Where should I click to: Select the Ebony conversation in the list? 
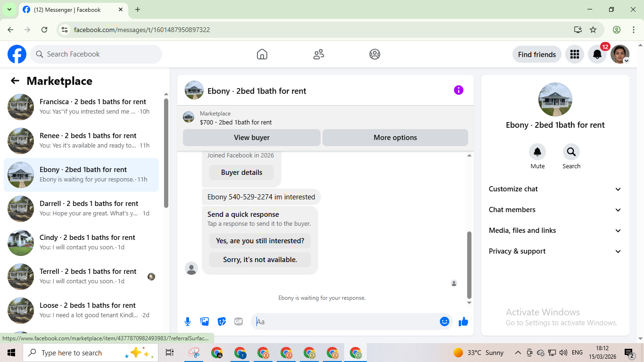[81, 175]
